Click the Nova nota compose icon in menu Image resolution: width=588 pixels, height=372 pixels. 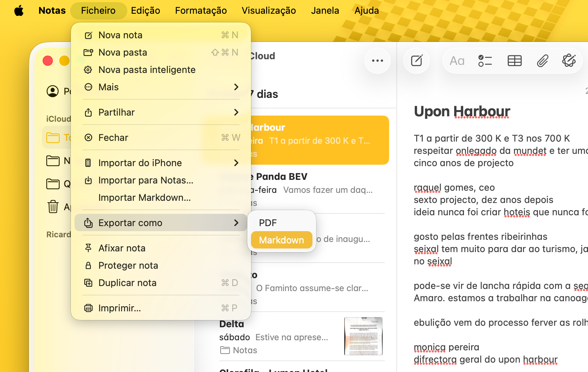88,35
